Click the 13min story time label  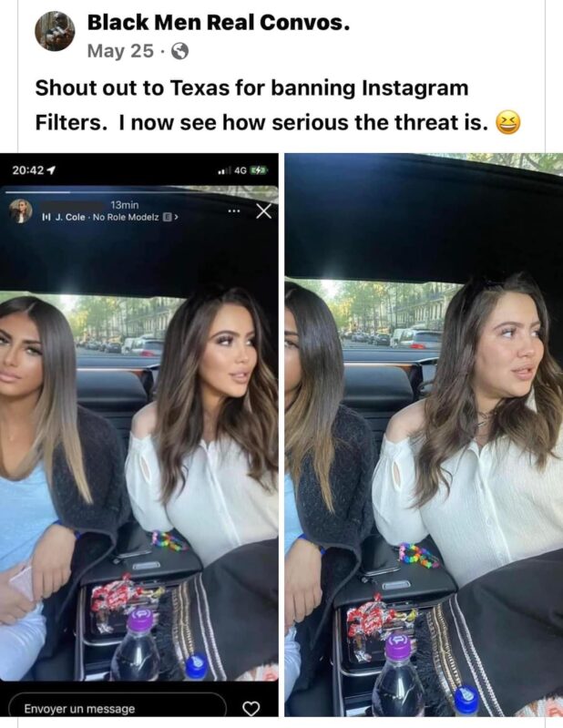pyautogui.click(x=125, y=205)
